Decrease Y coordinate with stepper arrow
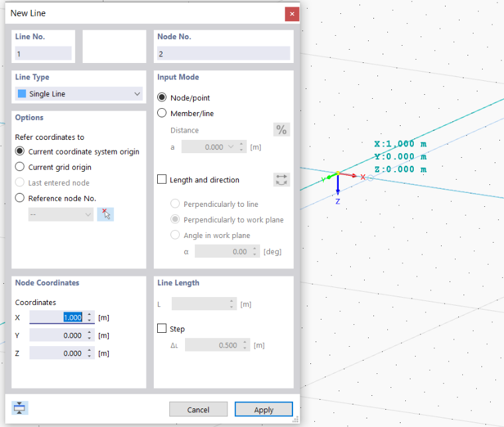This screenshot has height=427, width=504. 90,339
